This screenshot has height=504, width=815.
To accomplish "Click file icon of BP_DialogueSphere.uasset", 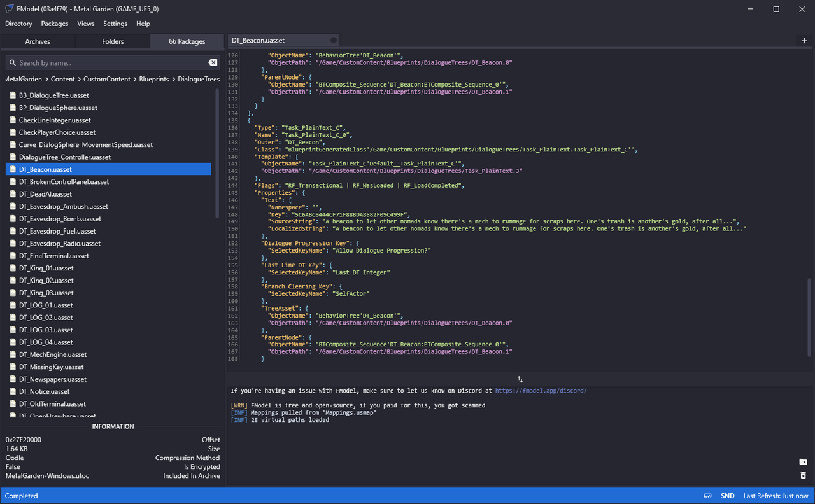I will (x=12, y=108).
